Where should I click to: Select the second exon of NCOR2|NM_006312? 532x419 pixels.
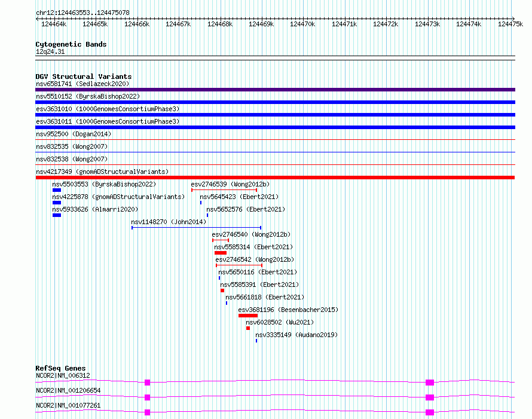click(x=430, y=383)
